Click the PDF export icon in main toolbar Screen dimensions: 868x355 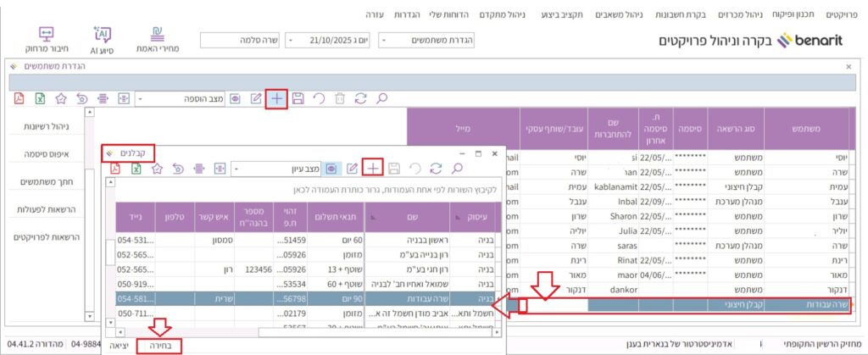tap(20, 99)
